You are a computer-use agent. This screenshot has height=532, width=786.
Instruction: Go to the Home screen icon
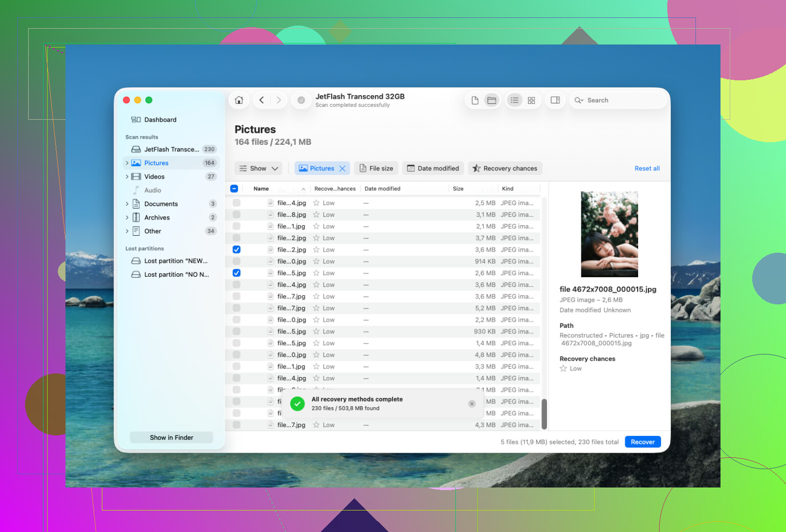(239, 100)
